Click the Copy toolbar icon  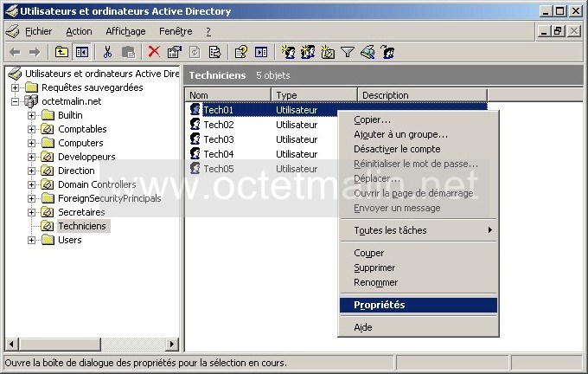128,52
